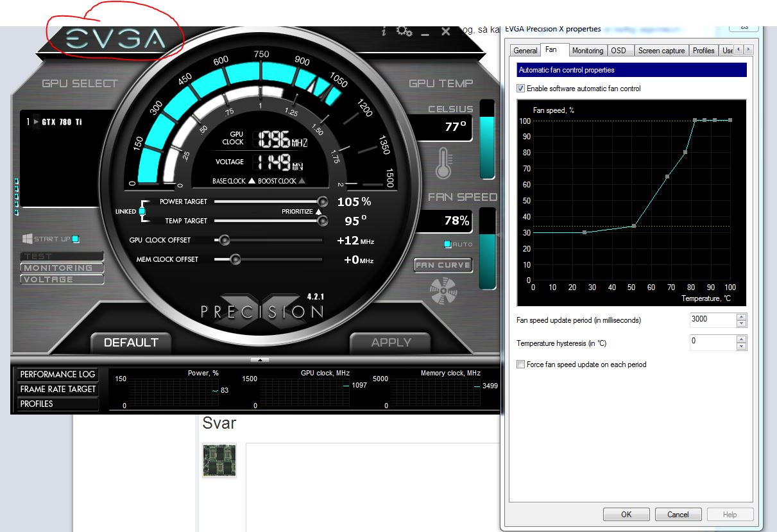Open the Precision X info icon
Screen dimensions: 777x532
(x=384, y=31)
